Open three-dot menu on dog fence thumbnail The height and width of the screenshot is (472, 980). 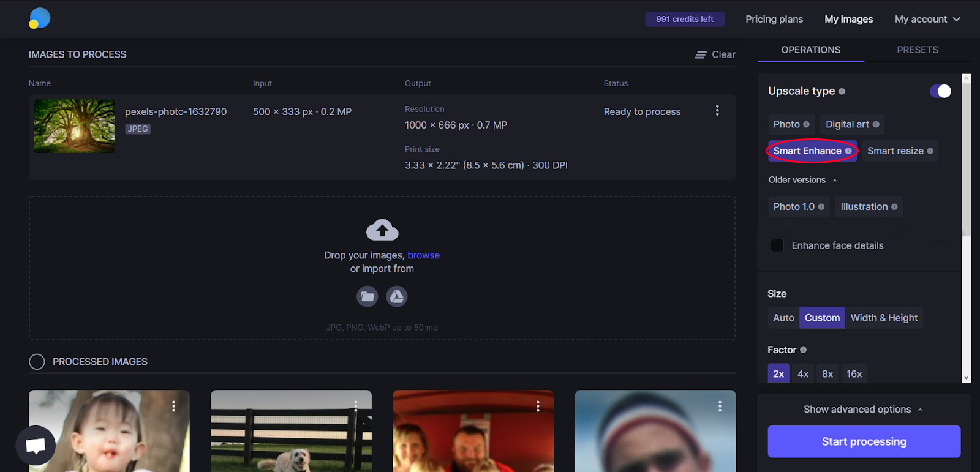click(x=356, y=406)
